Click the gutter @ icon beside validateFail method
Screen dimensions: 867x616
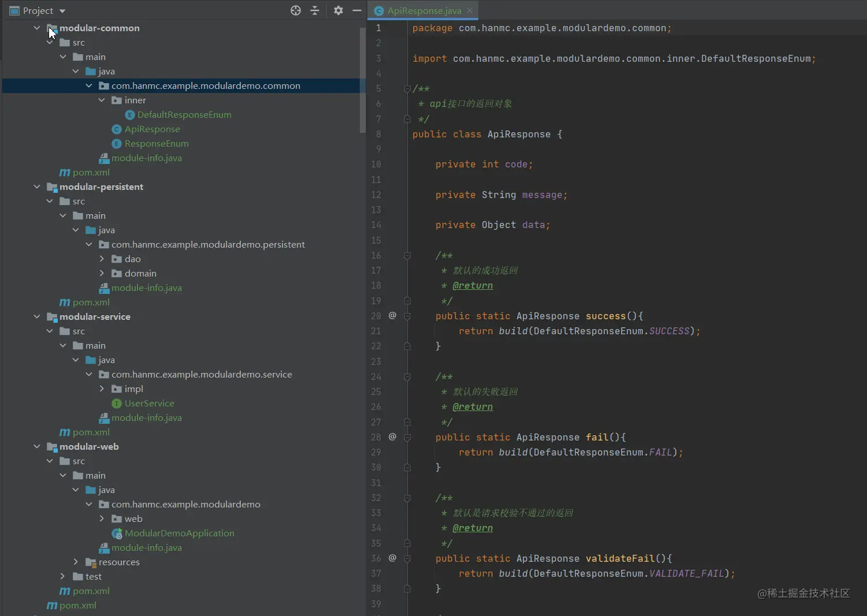point(392,558)
